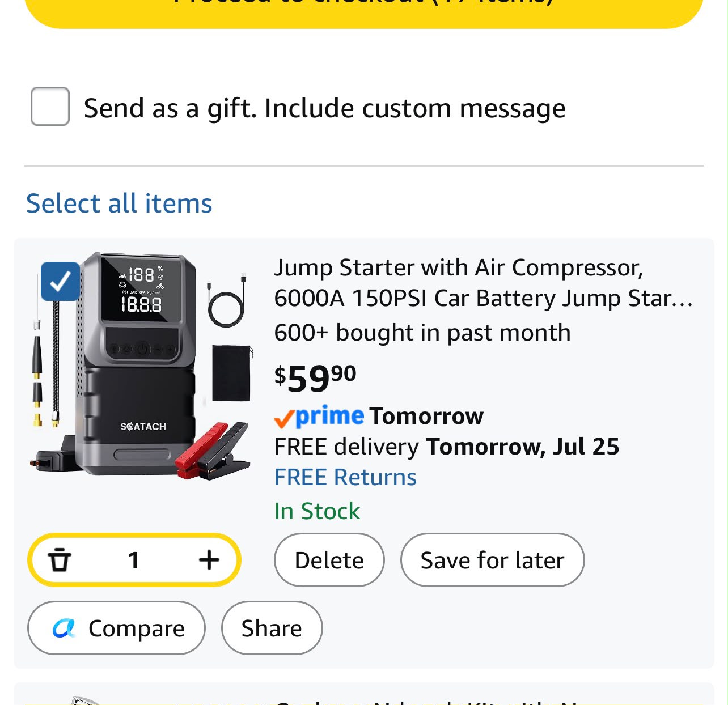This screenshot has height=705, width=728.
Task: Tap the In Stock status text
Action: pyautogui.click(x=317, y=511)
